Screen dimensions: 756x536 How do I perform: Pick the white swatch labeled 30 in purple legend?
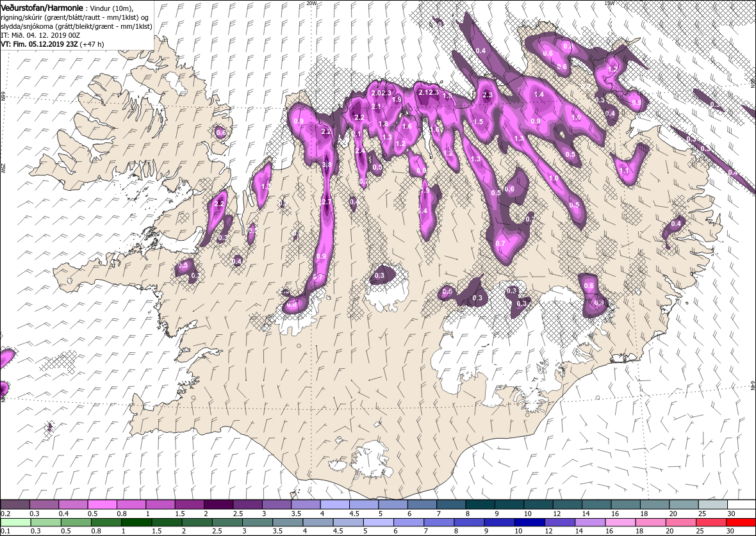click(x=741, y=504)
